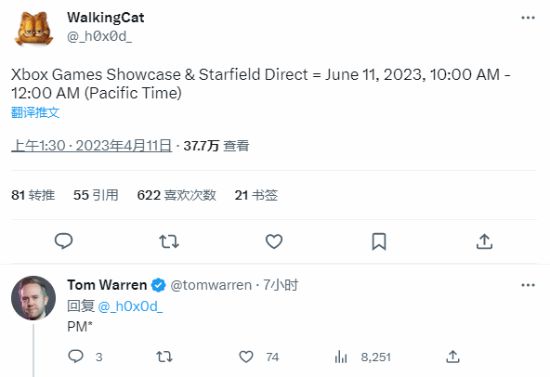View the 81 转推 retweets list

coord(33,195)
